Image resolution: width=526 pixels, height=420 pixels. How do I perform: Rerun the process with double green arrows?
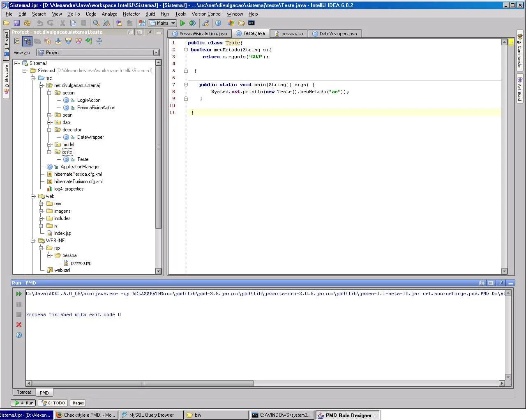(19, 294)
